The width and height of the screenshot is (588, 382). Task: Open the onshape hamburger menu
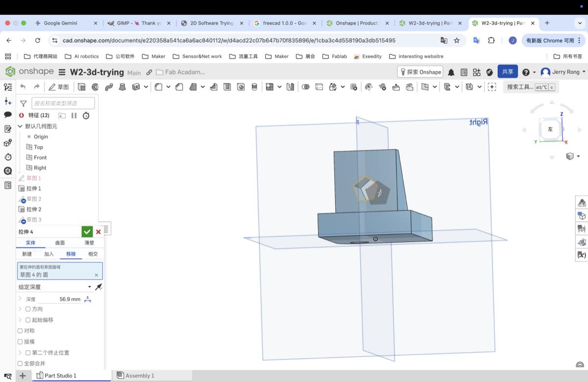pos(62,72)
